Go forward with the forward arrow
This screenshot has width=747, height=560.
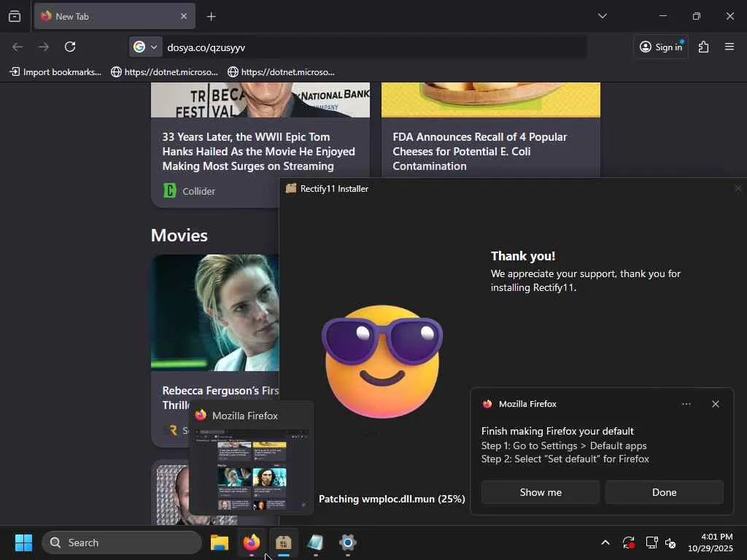coord(44,47)
